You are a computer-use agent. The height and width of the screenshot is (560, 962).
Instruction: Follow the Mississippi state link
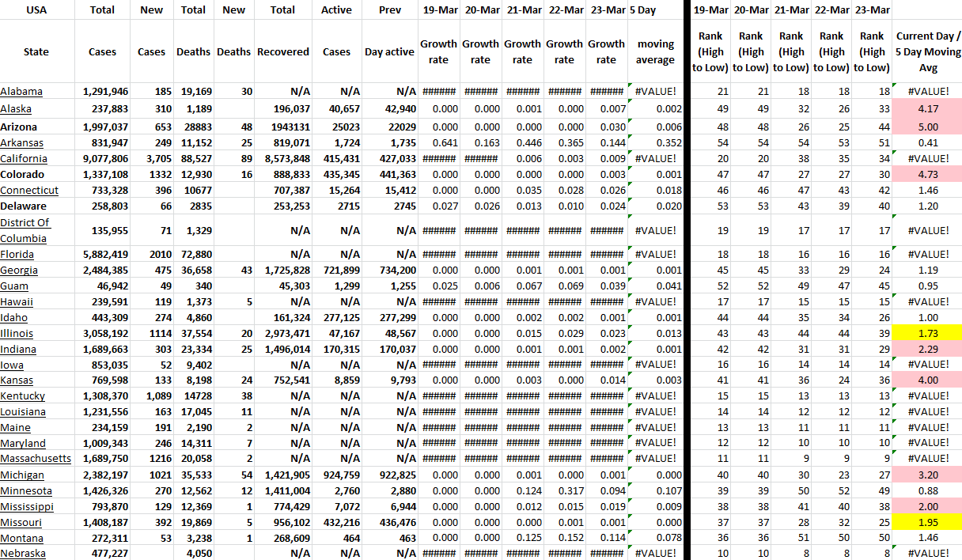click(27, 506)
